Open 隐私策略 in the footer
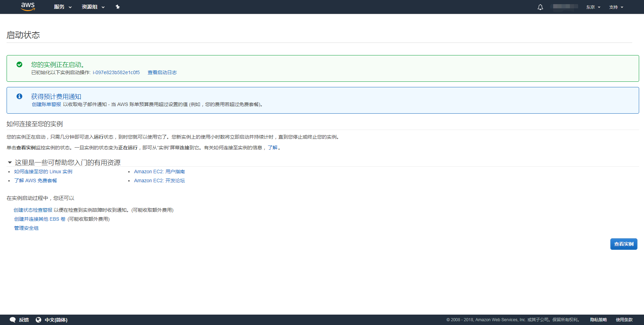The width and height of the screenshot is (644, 325). [598, 320]
